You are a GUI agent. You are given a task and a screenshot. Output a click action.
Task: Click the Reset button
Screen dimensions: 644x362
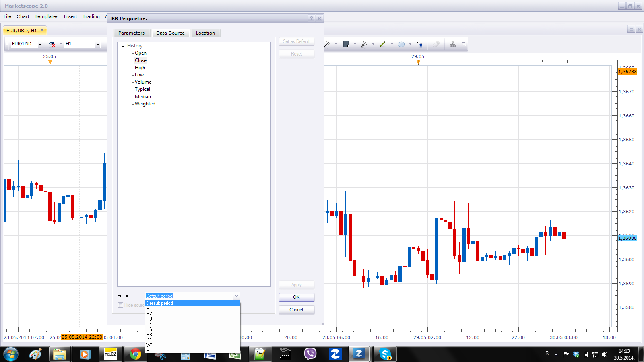296,54
